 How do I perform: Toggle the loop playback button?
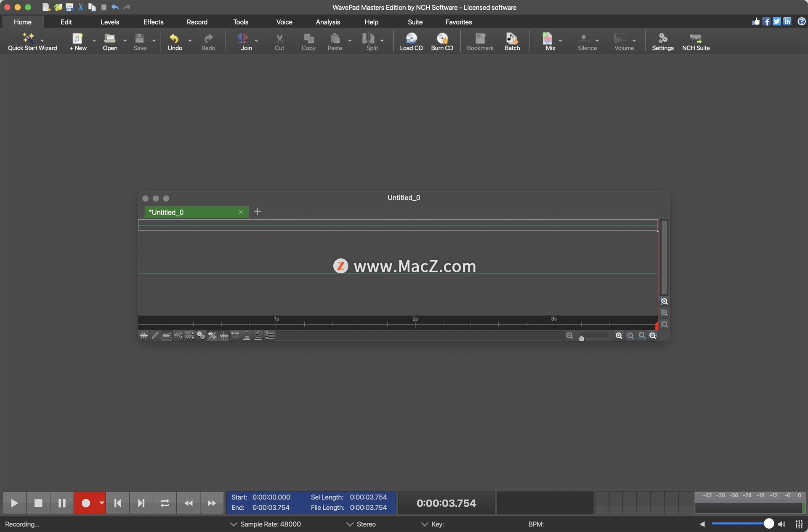165,503
